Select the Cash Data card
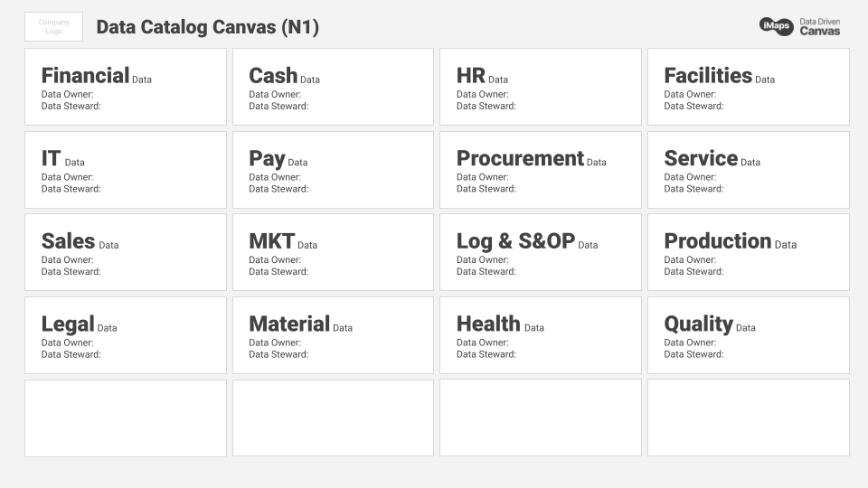 pyautogui.click(x=333, y=87)
